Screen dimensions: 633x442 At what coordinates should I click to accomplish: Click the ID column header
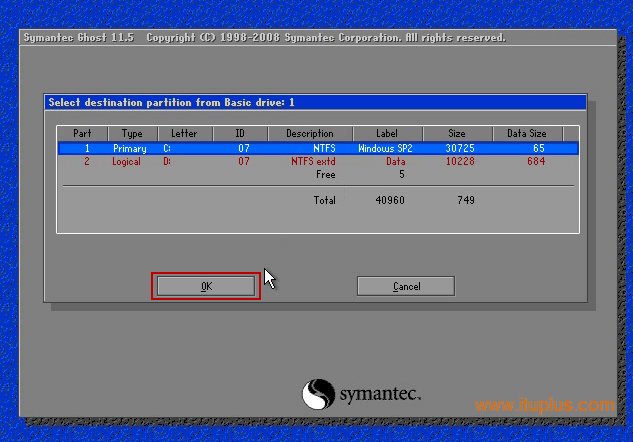pos(240,134)
